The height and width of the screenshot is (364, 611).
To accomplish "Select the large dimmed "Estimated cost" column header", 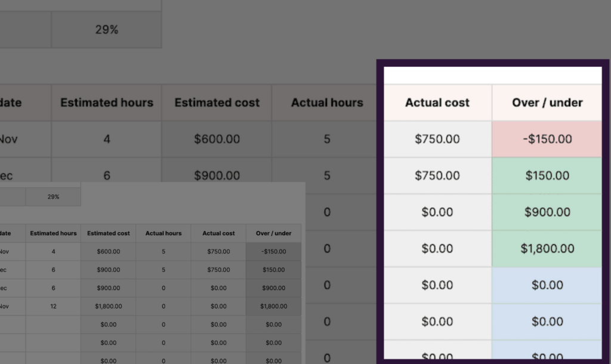I will [217, 103].
